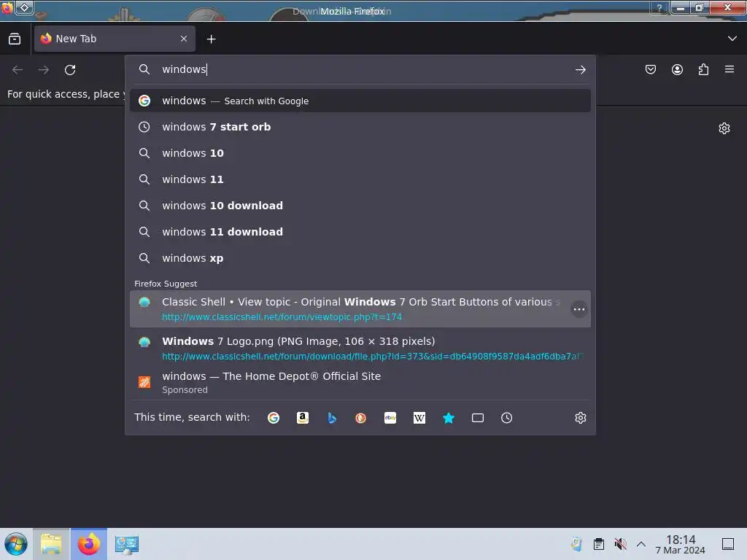Click the show desktop button
This screenshot has height=560, width=747.
click(728, 544)
